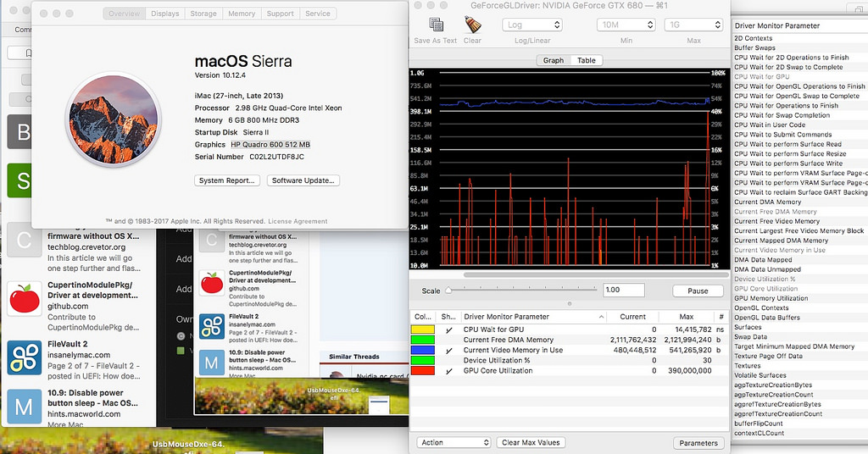The height and width of the screenshot is (454, 868).
Task: Click the Clear Max Values button
Action: (531, 442)
